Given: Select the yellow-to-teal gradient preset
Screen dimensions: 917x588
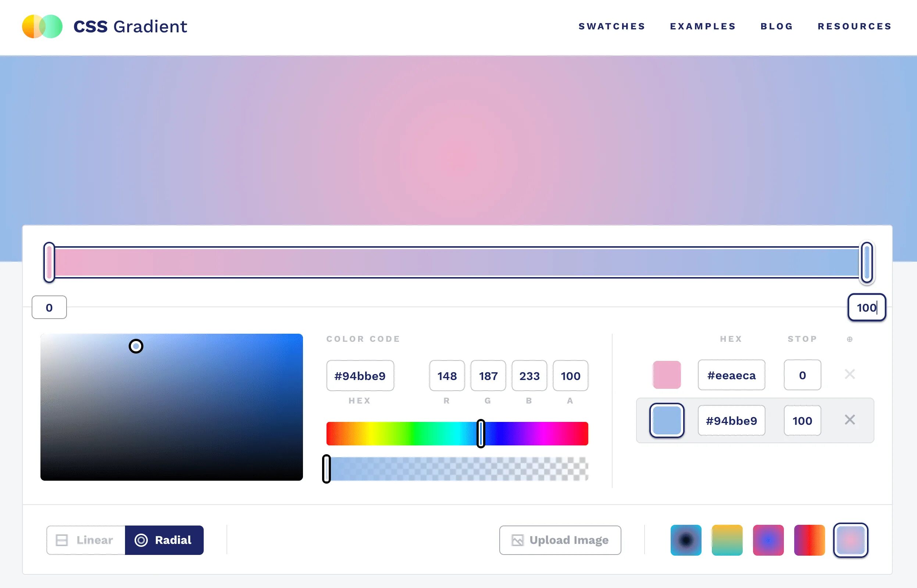Looking at the screenshot, I should point(727,540).
